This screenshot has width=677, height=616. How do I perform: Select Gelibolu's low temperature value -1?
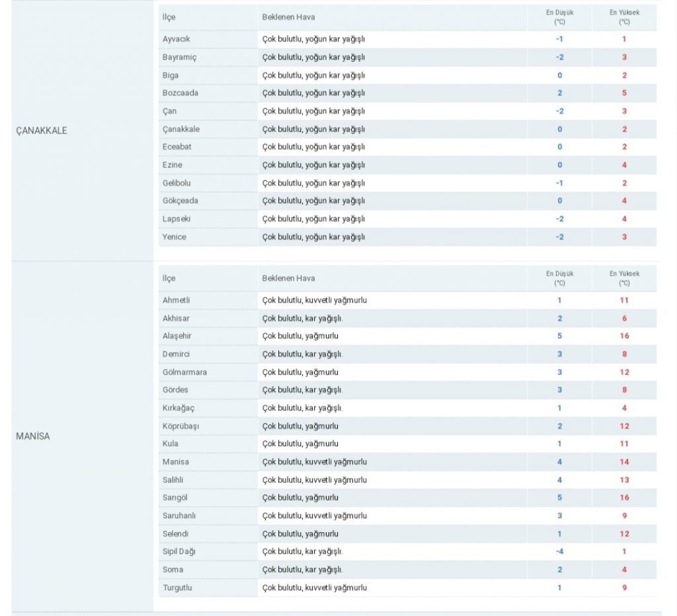pyautogui.click(x=559, y=183)
